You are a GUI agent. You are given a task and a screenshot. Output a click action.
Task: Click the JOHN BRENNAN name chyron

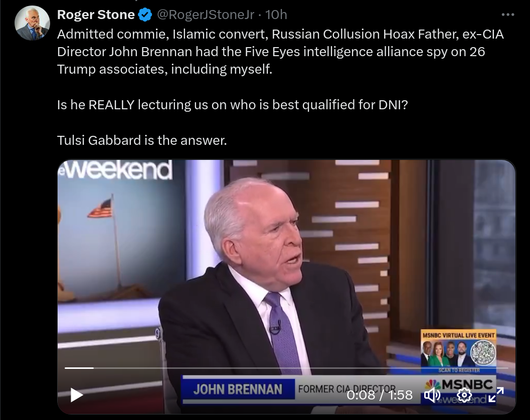pos(238,389)
